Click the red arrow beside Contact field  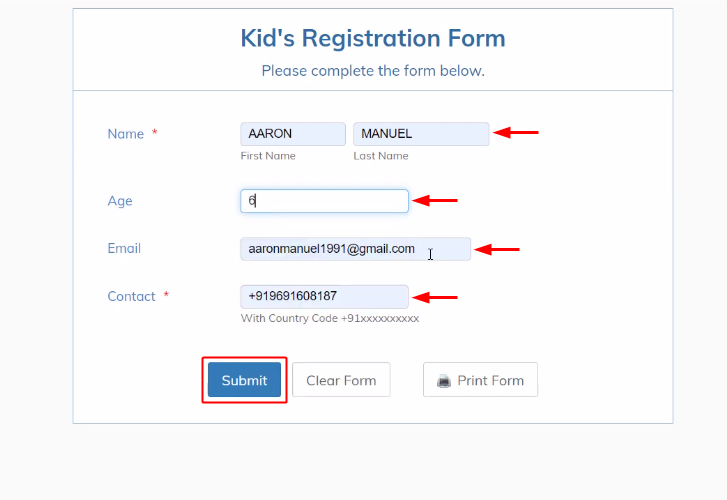click(435, 297)
